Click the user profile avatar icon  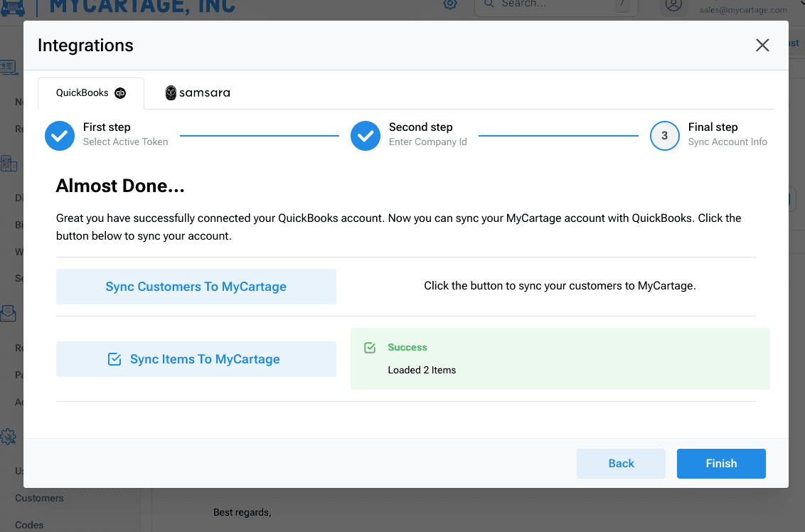click(x=673, y=5)
